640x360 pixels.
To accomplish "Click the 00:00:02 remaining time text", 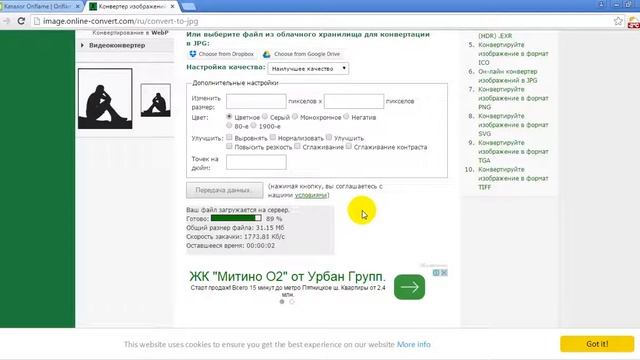I will [260, 246].
